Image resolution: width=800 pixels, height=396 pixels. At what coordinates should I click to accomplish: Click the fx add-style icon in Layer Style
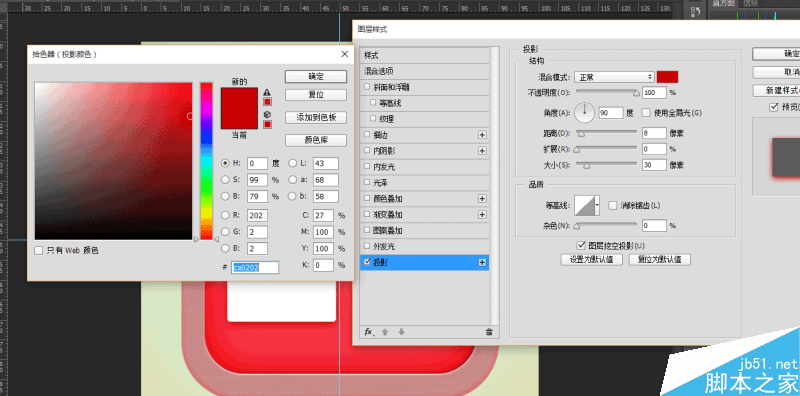369,332
